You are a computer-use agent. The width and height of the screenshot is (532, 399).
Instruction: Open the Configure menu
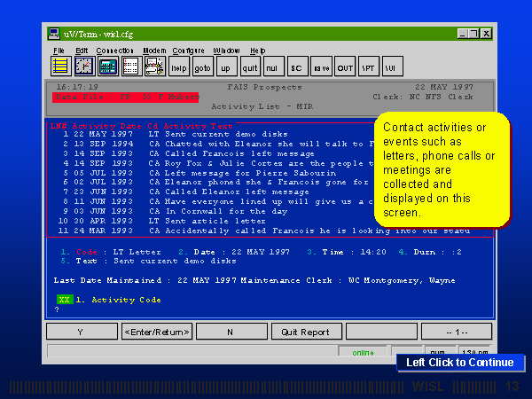coord(188,51)
